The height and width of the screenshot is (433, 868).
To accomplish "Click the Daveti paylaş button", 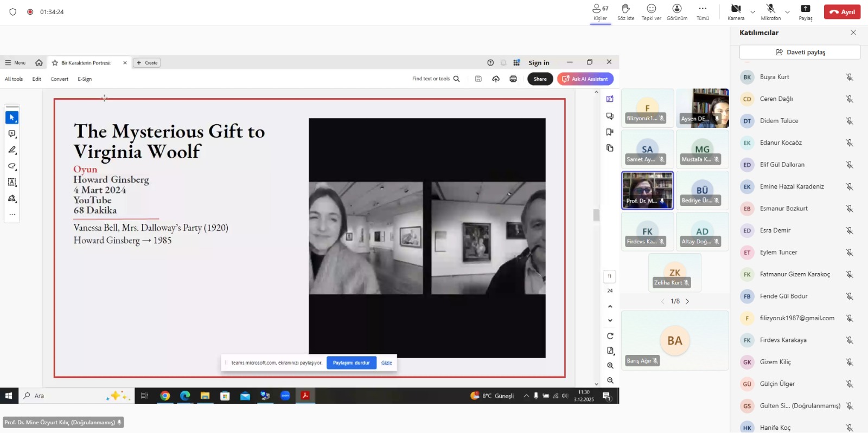I will (x=800, y=53).
